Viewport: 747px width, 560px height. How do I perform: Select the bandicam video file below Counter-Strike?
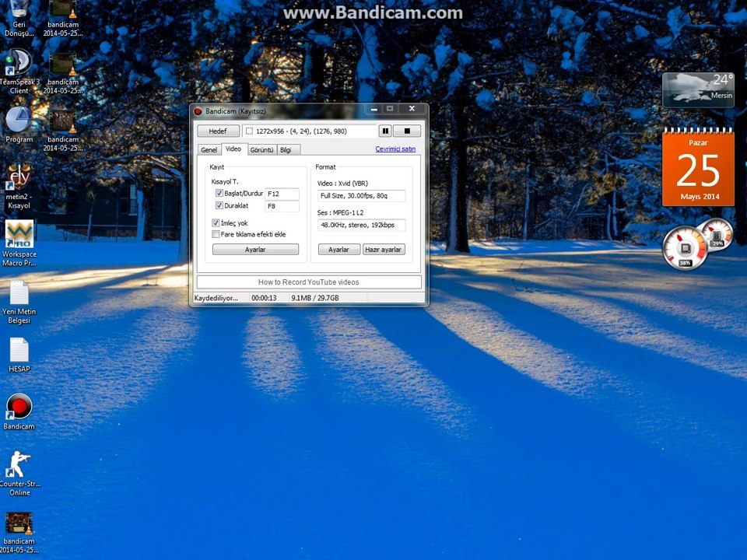[19, 534]
